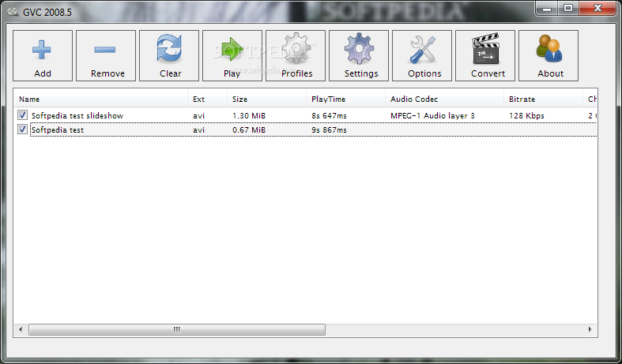Add a new file with the plus icon

click(x=43, y=55)
